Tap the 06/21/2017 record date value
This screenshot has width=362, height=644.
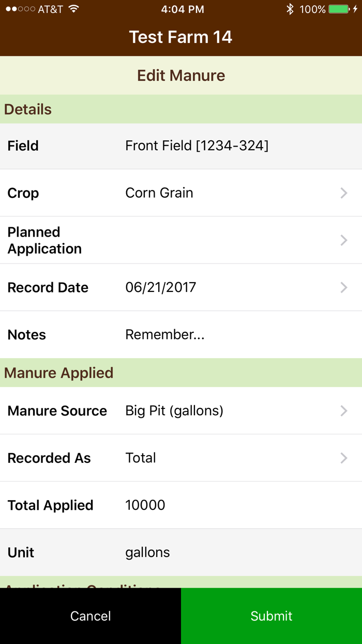pos(161,288)
